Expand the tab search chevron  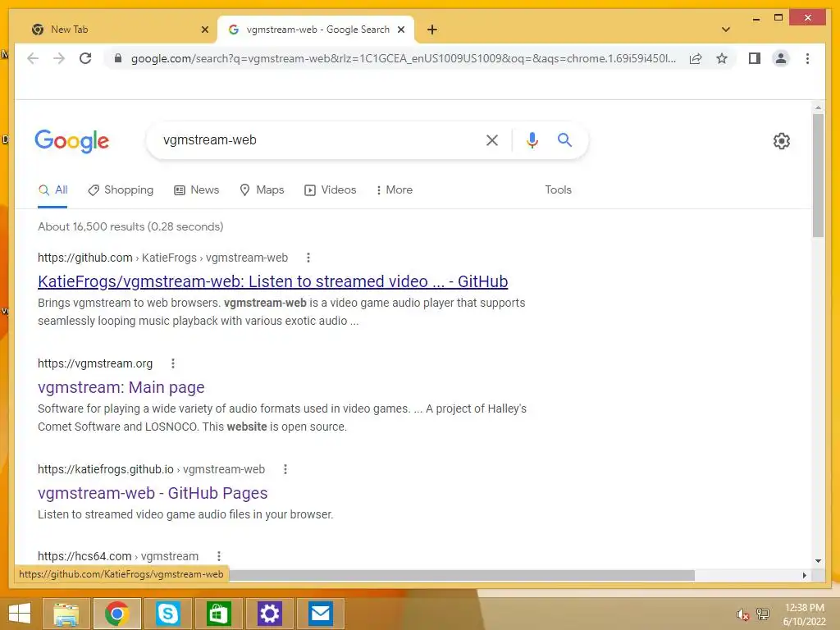click(726, 30)
